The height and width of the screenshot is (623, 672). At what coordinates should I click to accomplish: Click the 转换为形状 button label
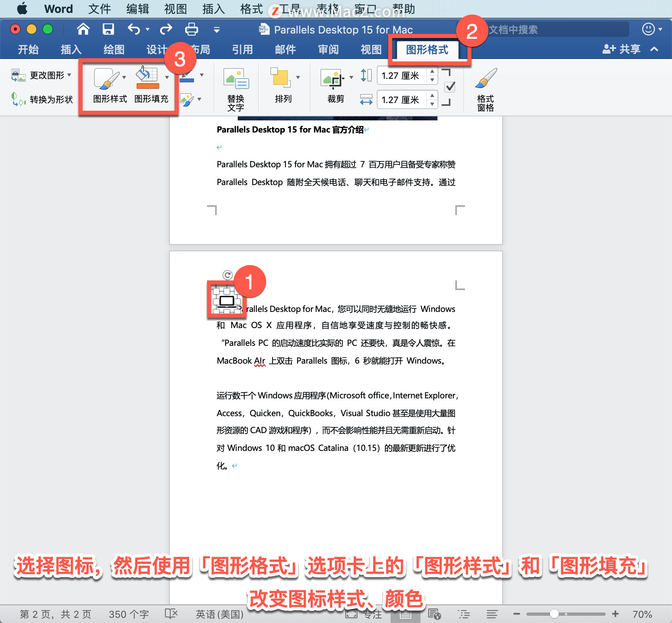point(51,99)
